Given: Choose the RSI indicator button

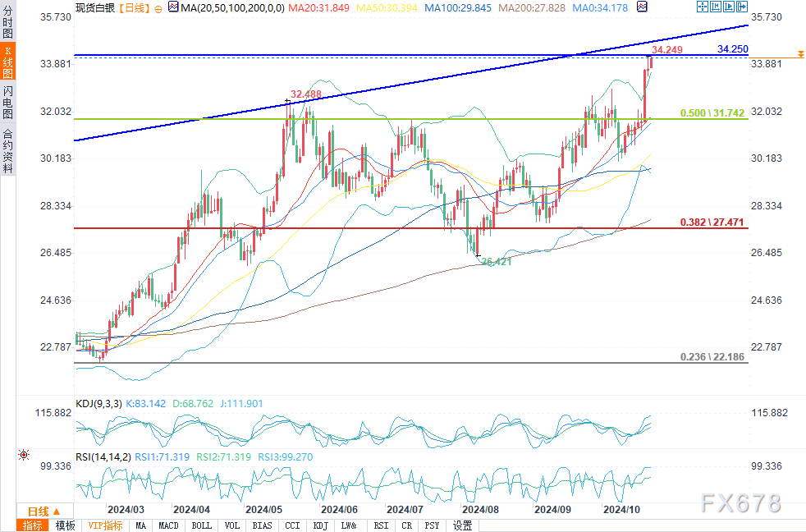Looking at the screenshot, I should tap(382, 525).
